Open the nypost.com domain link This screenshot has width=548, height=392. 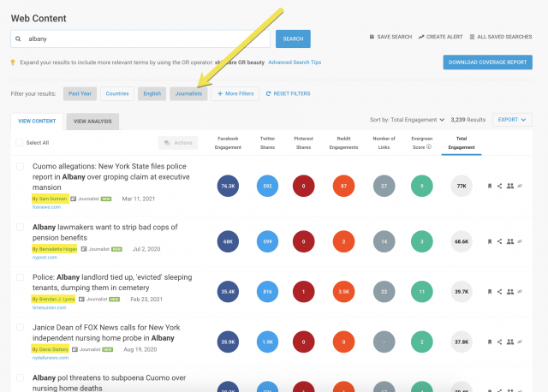45,258
